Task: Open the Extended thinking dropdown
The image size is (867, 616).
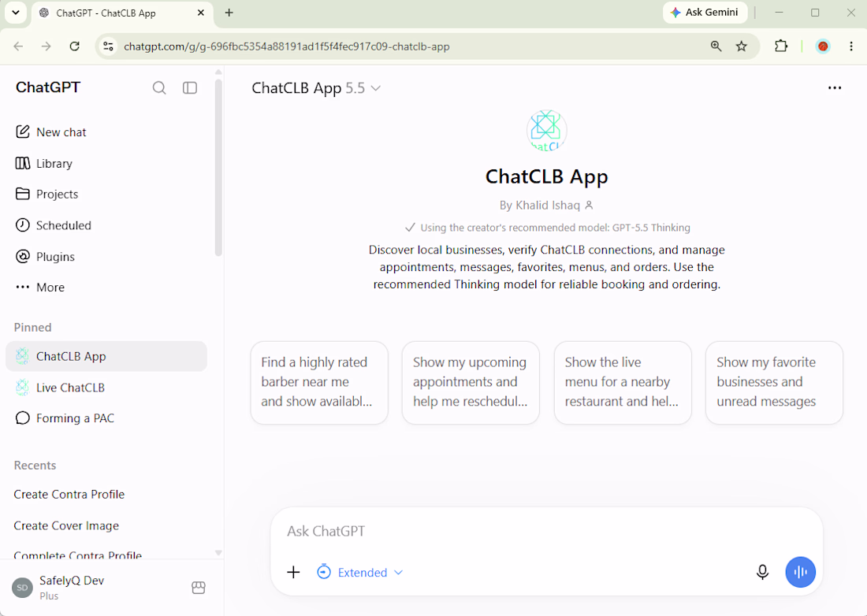Action: click(x=360, y=573)
